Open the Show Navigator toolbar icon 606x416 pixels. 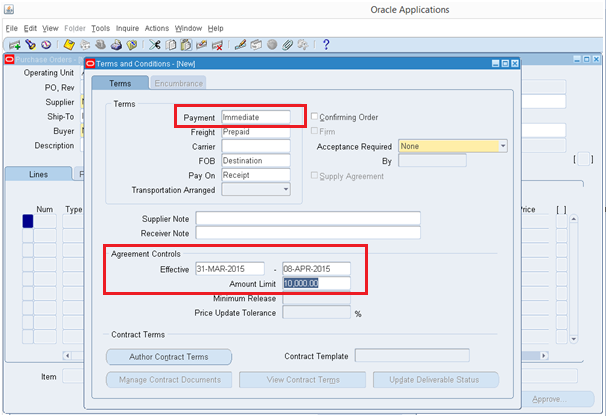click(46, 45)
